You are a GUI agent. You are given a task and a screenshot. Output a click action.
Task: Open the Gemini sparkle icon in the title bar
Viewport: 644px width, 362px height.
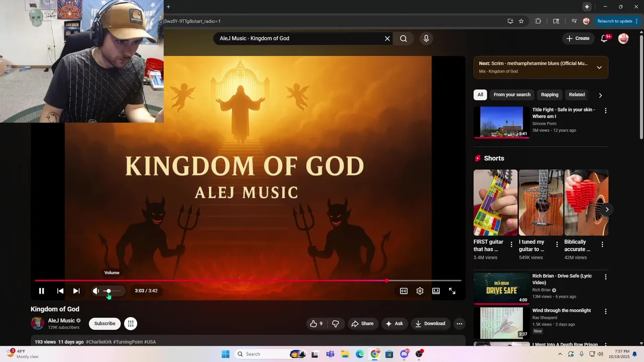587,7
